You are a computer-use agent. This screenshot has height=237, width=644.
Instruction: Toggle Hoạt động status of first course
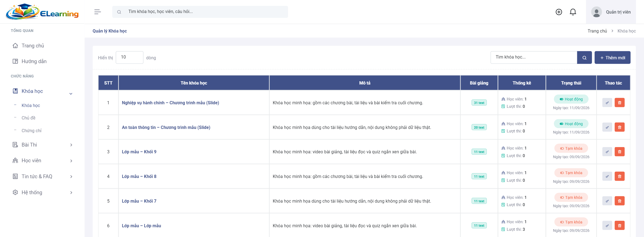[x=571, y=99]
